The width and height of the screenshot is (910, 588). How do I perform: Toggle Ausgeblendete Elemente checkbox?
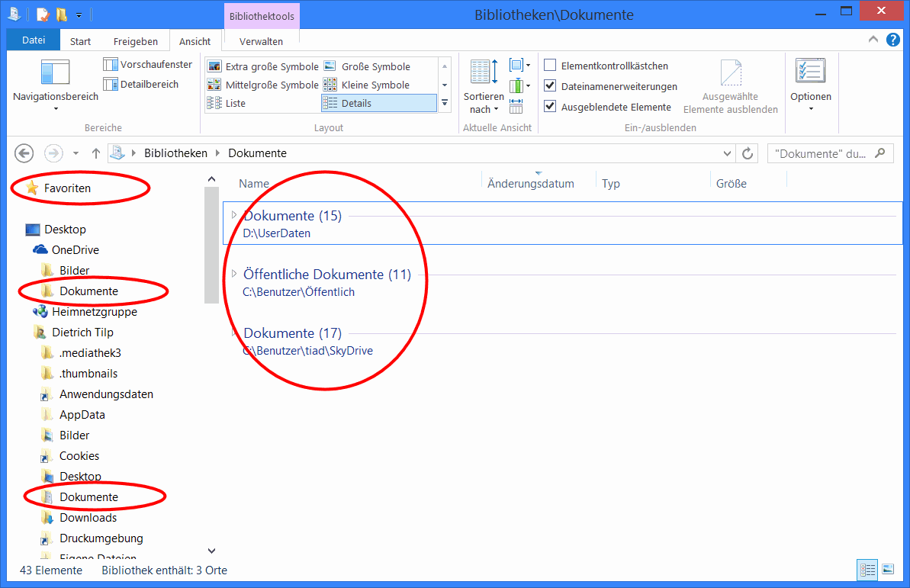[550, 107]
